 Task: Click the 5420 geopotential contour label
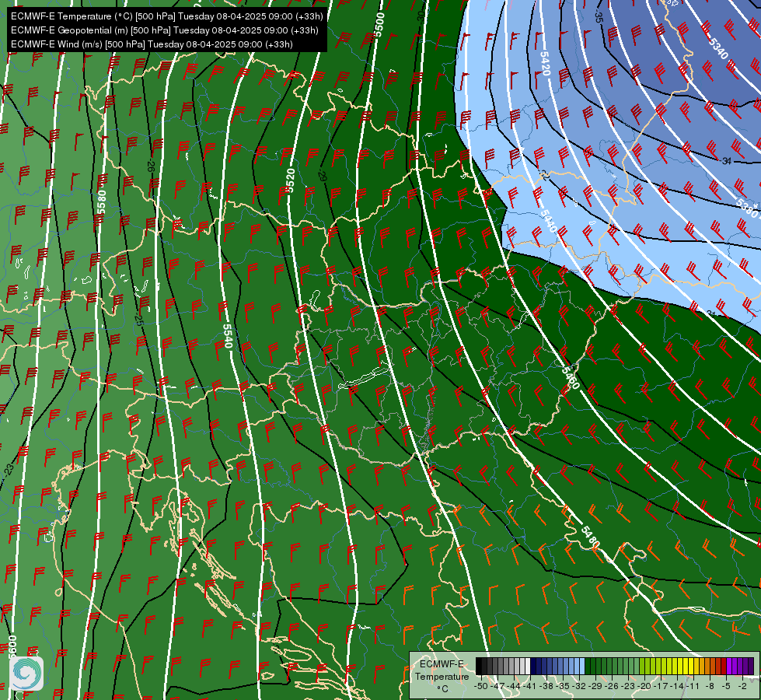point(545,64)
